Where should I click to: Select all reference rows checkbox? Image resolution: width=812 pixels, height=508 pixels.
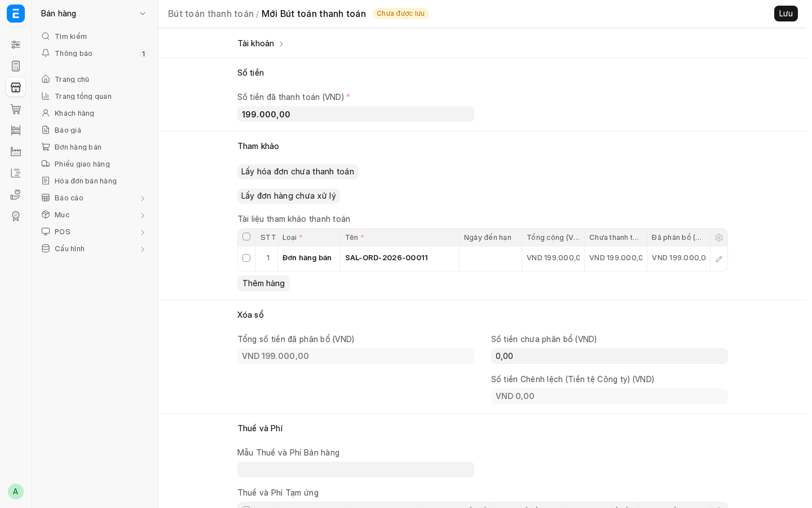pos(246,237)
